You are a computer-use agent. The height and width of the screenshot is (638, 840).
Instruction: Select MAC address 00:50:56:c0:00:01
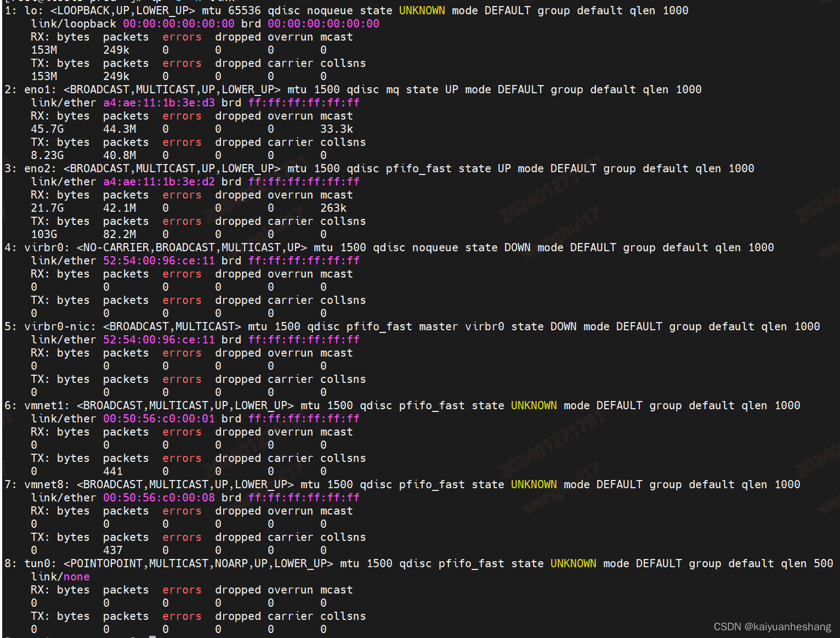pyautogui.click(x=159, y=419)
